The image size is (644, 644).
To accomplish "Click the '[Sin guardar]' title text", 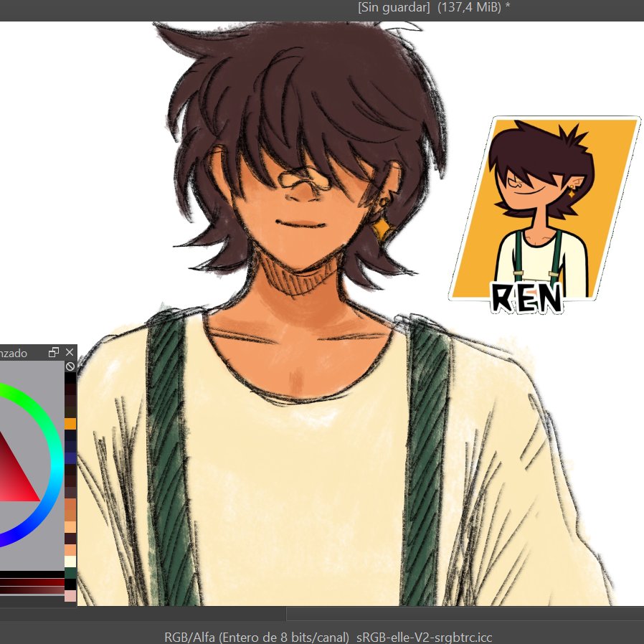I will click(394, 7).
